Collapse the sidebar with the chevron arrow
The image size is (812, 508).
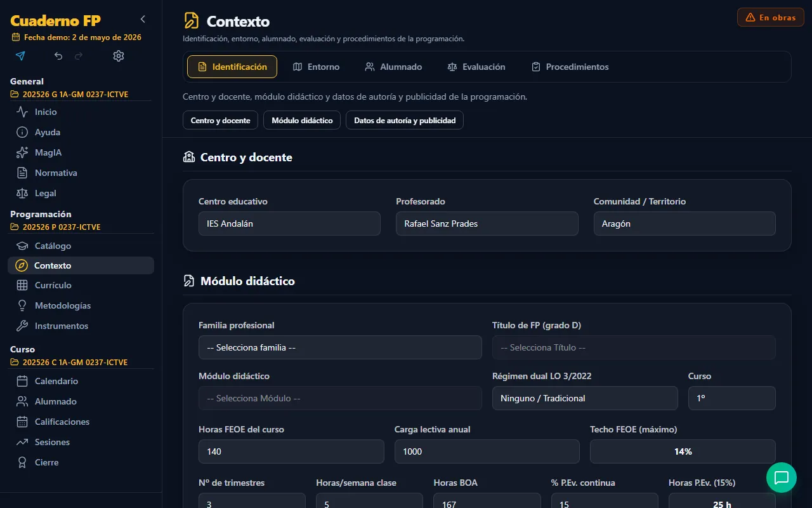[143, 19]
